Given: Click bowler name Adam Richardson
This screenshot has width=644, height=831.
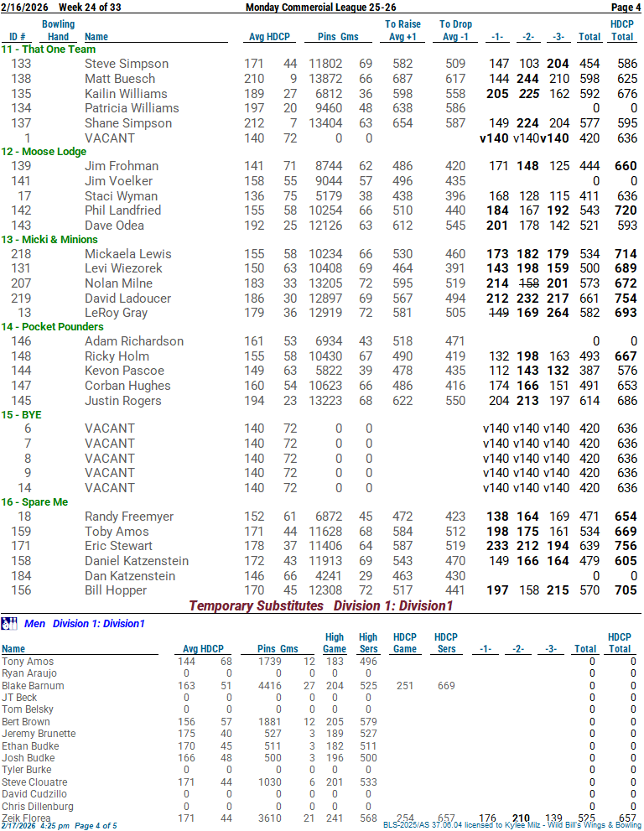Looking at the screenshot, I should (x=134, y=341).
